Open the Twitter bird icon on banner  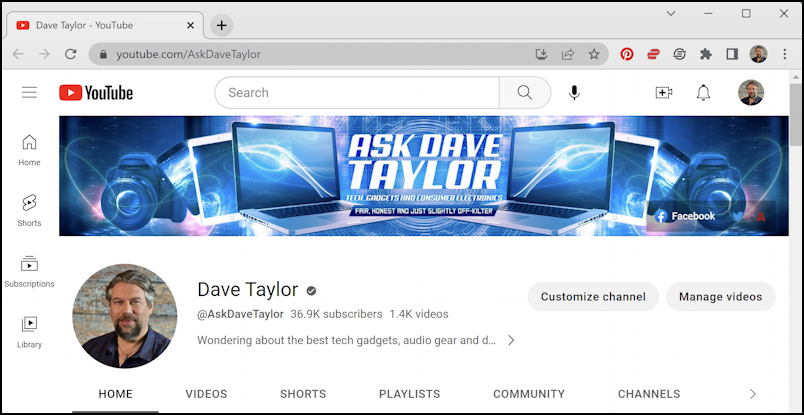(738, 216)
